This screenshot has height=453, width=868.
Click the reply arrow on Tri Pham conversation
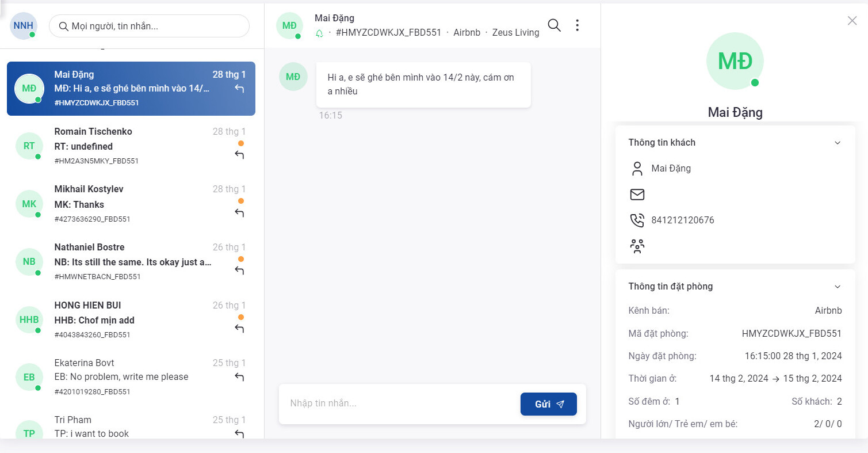pos(240,434)
